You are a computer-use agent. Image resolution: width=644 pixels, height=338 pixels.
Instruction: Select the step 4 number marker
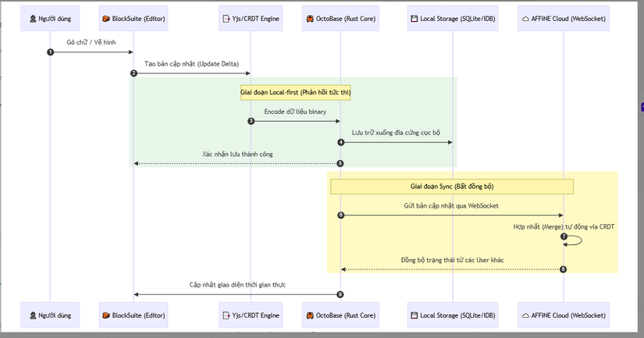click(340, 142)
